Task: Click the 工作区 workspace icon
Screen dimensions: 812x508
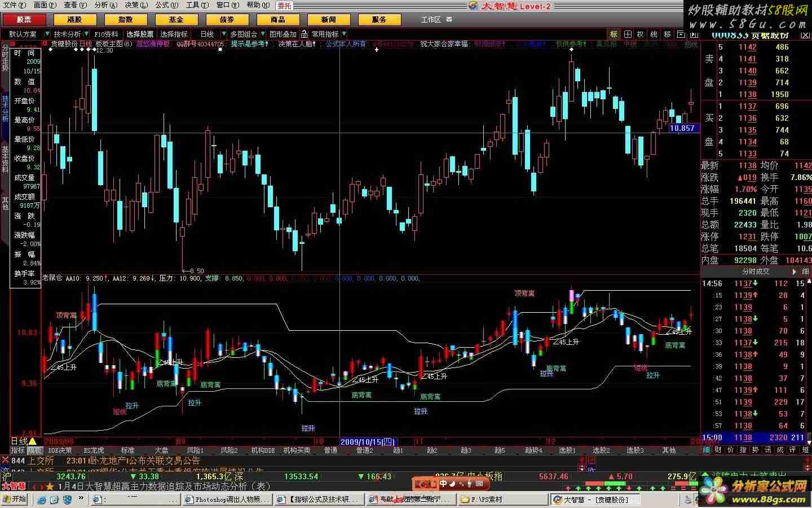Action: coord(449,19)
